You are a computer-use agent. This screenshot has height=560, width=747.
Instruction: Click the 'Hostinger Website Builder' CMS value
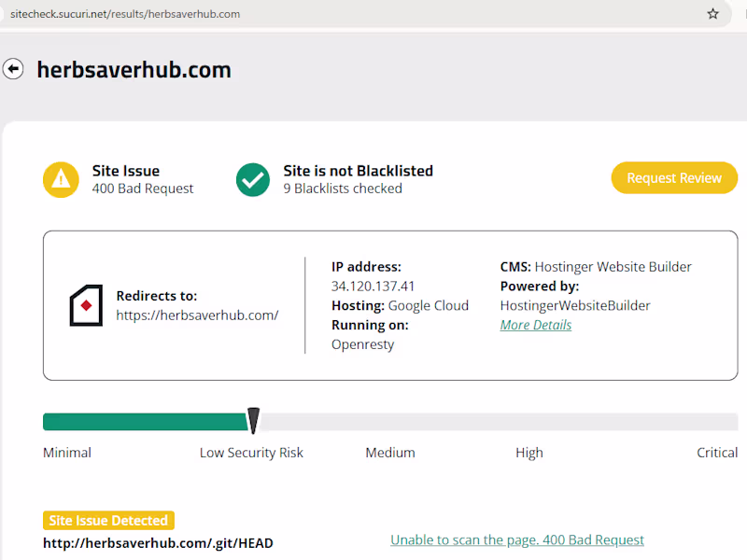click(x=613, y=267)
